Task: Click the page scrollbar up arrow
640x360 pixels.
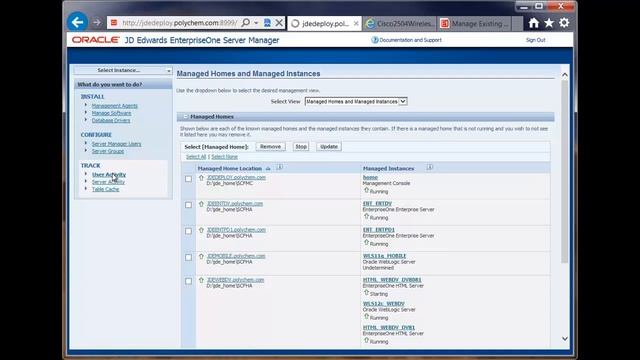Action: (x=564, y=75)
